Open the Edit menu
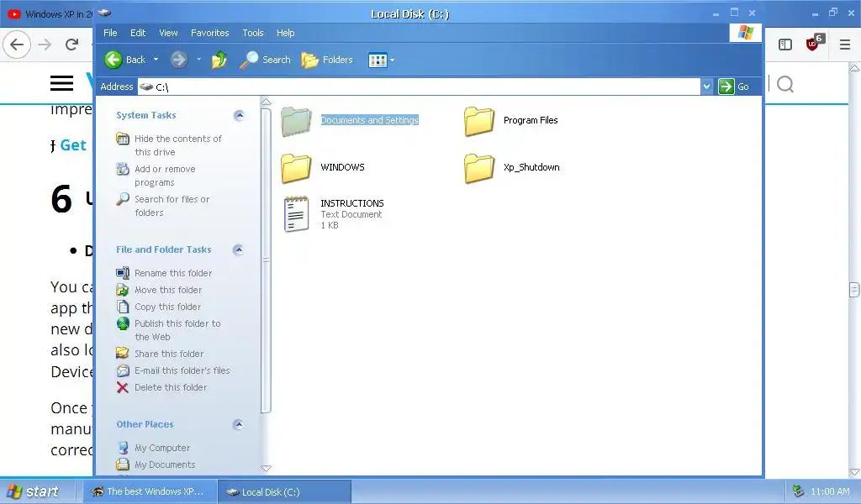The image size is (861, 504). 138,33
